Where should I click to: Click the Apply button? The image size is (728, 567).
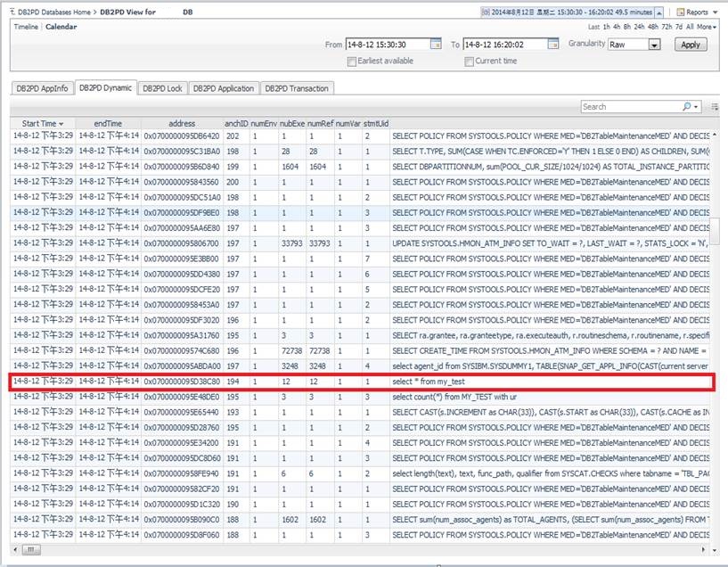(690, 45)
